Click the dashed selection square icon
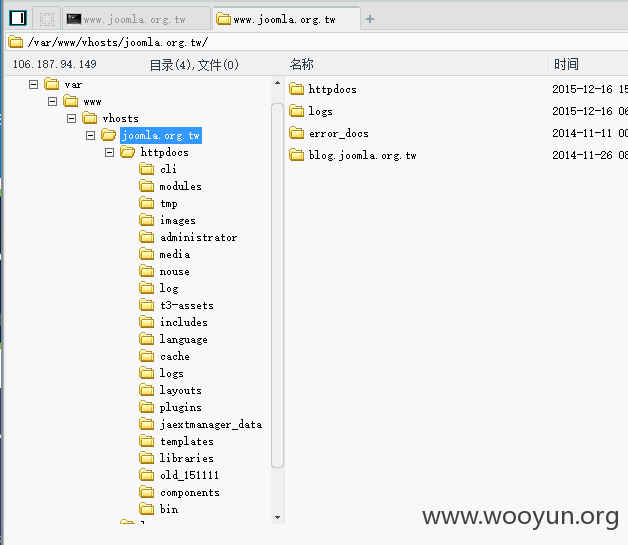This screenshot has height=545, width=628. tap(46, 19)
